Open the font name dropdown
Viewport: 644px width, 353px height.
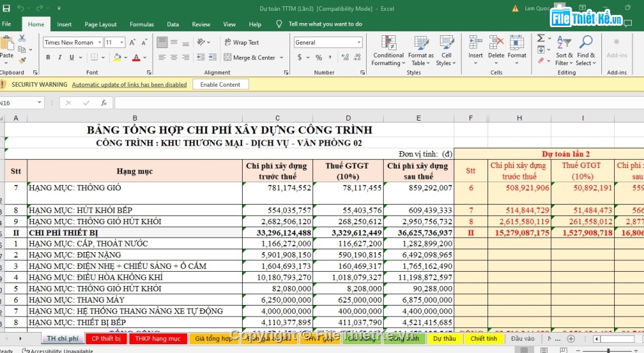[100, 42]
